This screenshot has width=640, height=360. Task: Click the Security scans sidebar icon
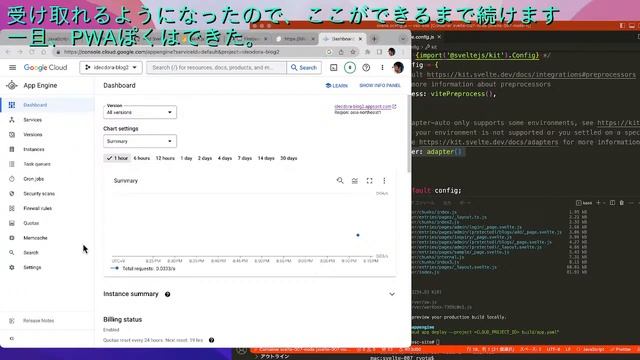pyautogui.click(x=12, y=193)
